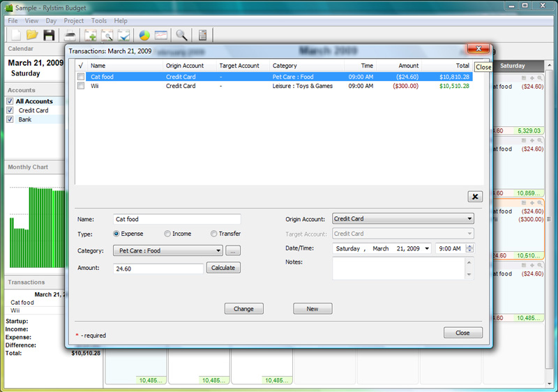Open the Category dropdown showing Pet Care : Food
This screenshot has width=558, height=392.
coord(168,250)
